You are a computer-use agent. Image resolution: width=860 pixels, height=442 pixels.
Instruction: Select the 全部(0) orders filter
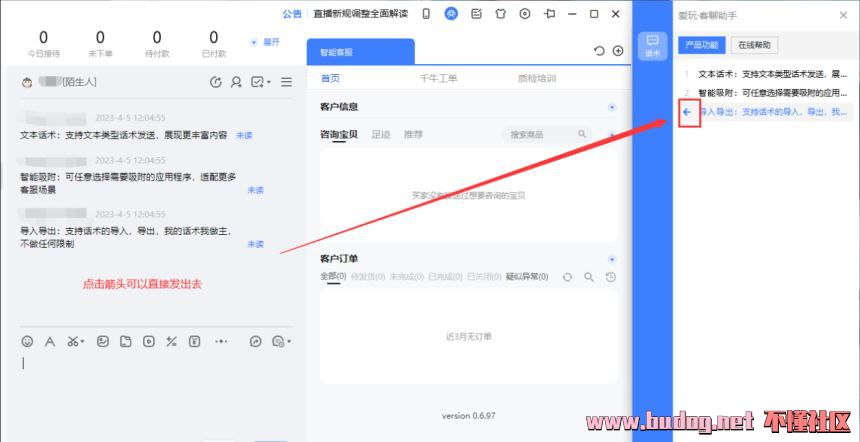pos(333,277)
